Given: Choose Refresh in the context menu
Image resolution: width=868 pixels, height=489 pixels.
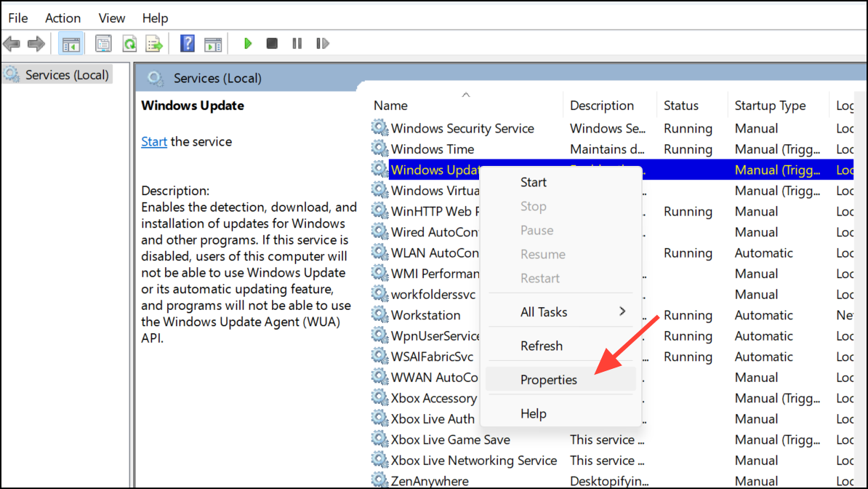Looking at the screenshot, I should coord(560,346).
